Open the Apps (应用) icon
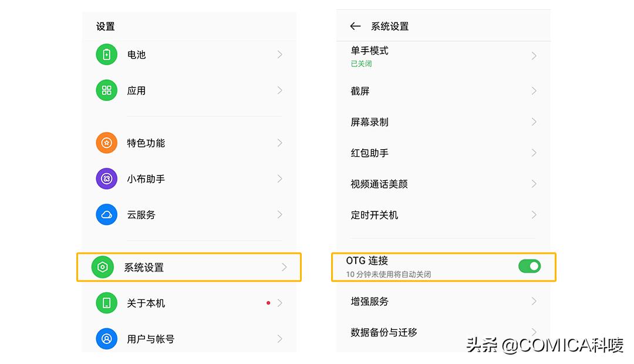This screenshot has width=634, height=364. coord(106,90)
